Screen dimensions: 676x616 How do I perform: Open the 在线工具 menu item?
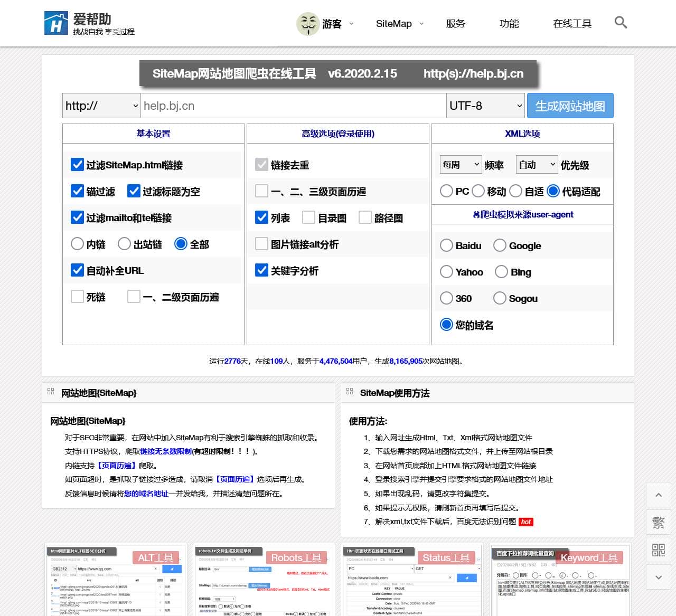(x=572, y=24)
